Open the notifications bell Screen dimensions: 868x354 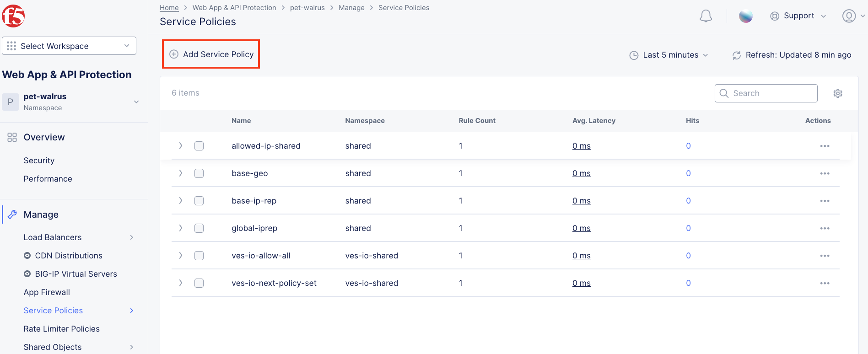(706, 16)
